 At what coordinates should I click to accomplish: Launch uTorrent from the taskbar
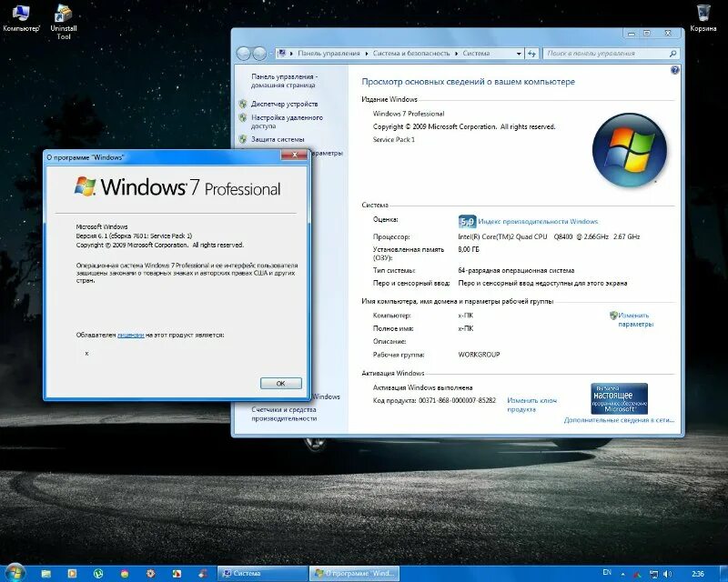pyautogui.click(x=98, y=574)
